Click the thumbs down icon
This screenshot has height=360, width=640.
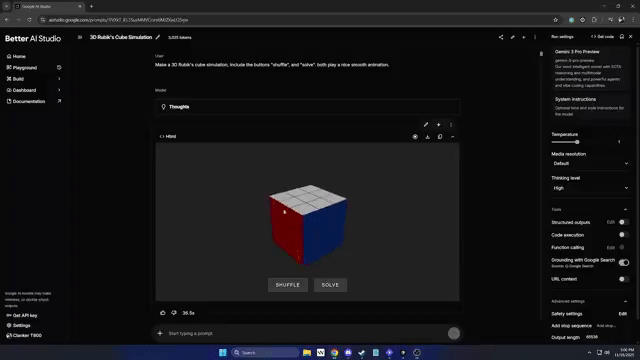coord(174,313)
